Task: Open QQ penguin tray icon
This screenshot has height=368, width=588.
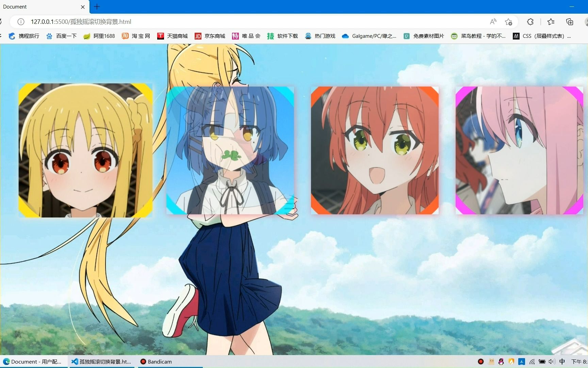Action: pyautogui.click(x=501, y=362)
